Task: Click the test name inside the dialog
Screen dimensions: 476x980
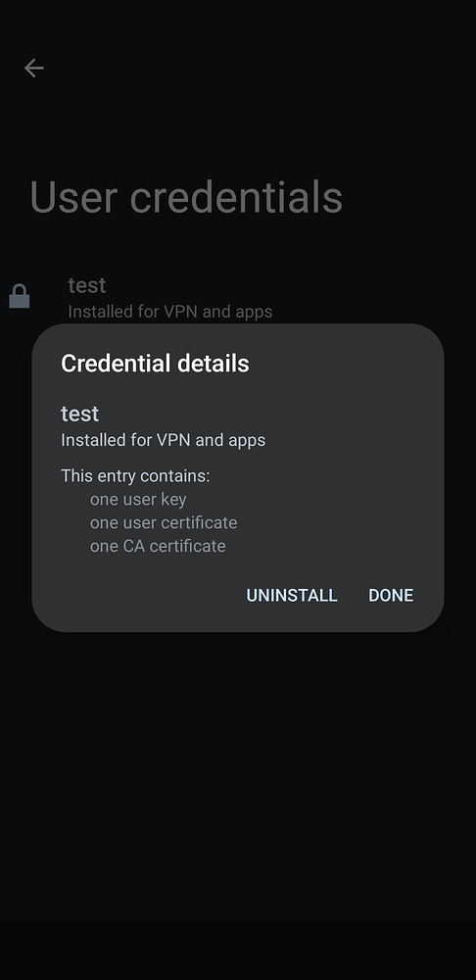Action: (x=80, y=414)
